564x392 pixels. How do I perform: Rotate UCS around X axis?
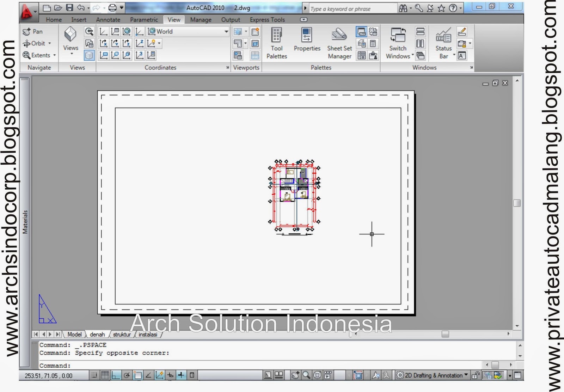(x=103, y=43)
